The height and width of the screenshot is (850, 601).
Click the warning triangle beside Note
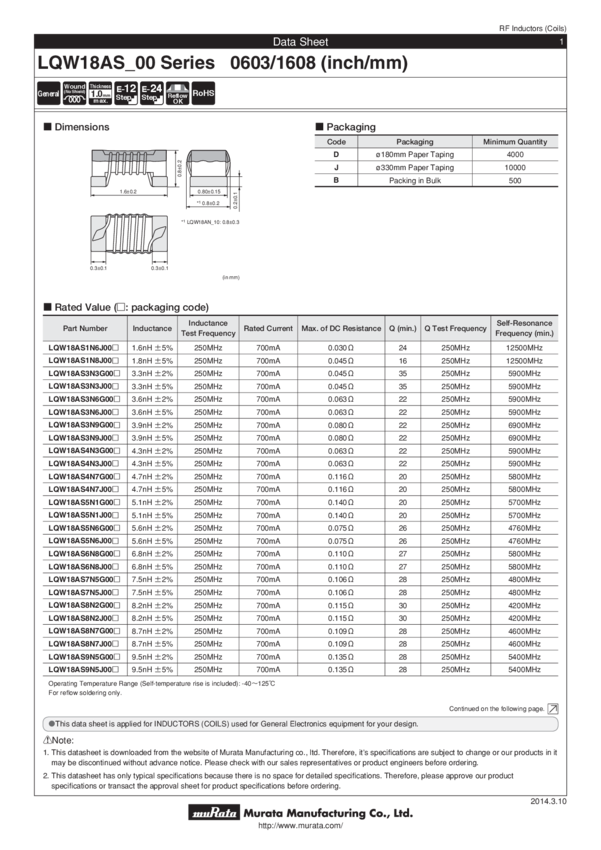(47, 740)
